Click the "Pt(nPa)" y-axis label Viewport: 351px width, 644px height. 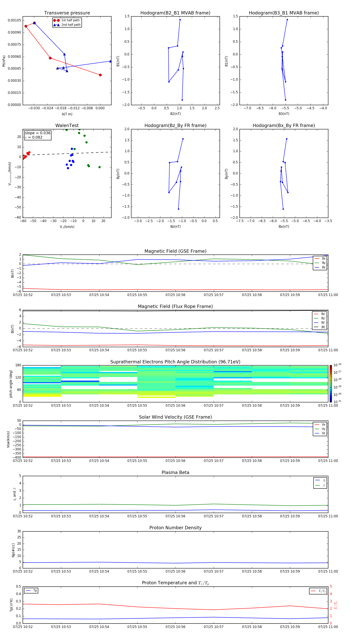coord(4,61)
